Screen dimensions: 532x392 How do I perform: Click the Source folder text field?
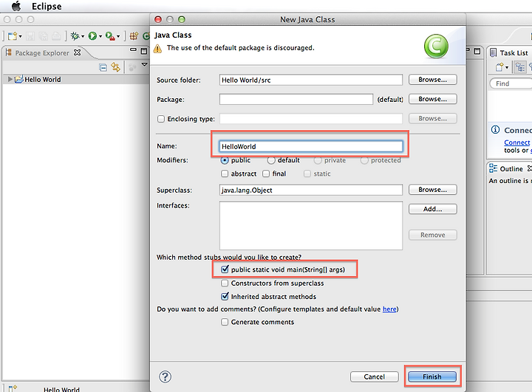pos(311,80)
